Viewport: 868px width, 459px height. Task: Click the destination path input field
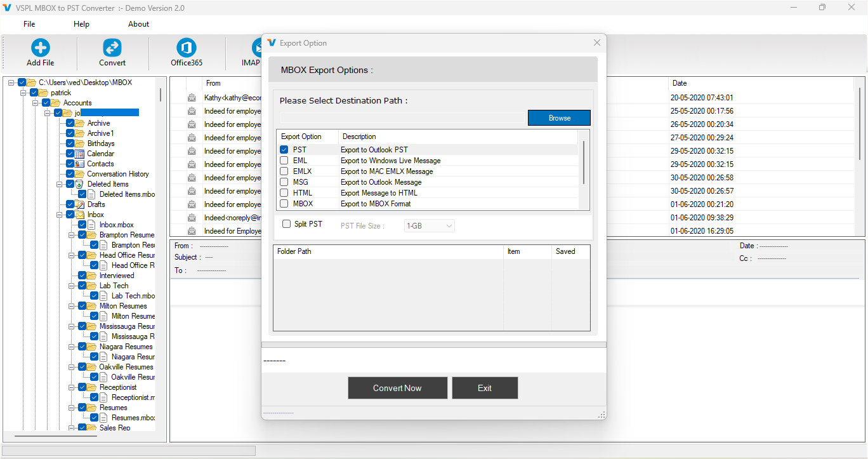click(404, 118)
